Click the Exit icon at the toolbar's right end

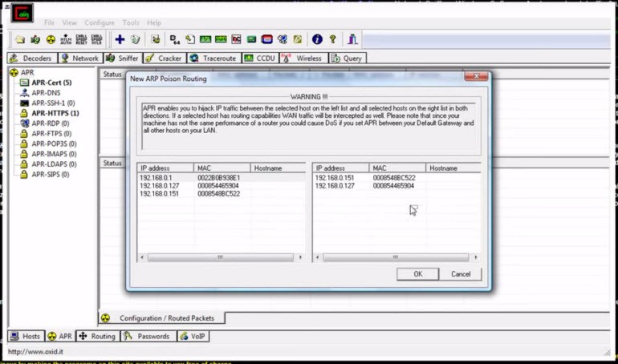[x=352, y=39]
